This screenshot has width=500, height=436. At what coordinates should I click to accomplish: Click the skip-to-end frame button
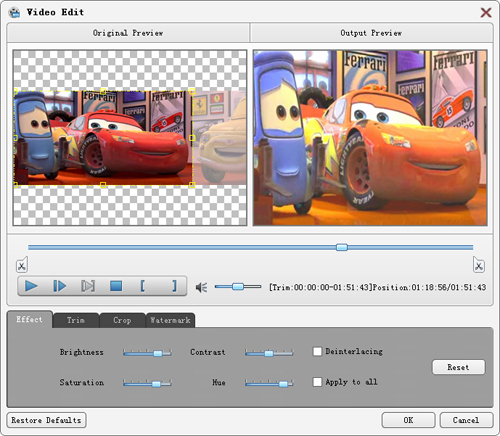click(88, 286)
